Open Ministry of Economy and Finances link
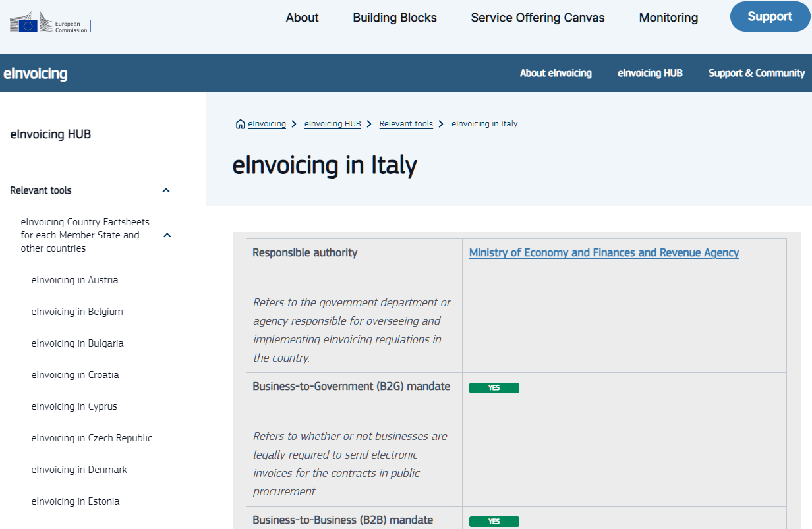 [604, 253]
